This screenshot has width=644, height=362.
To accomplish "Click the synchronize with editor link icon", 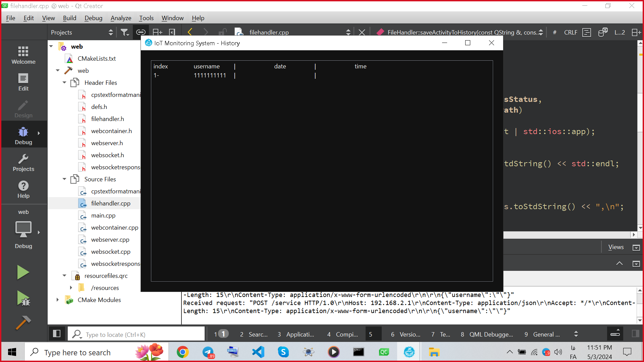I will click(x=141, y=32).
